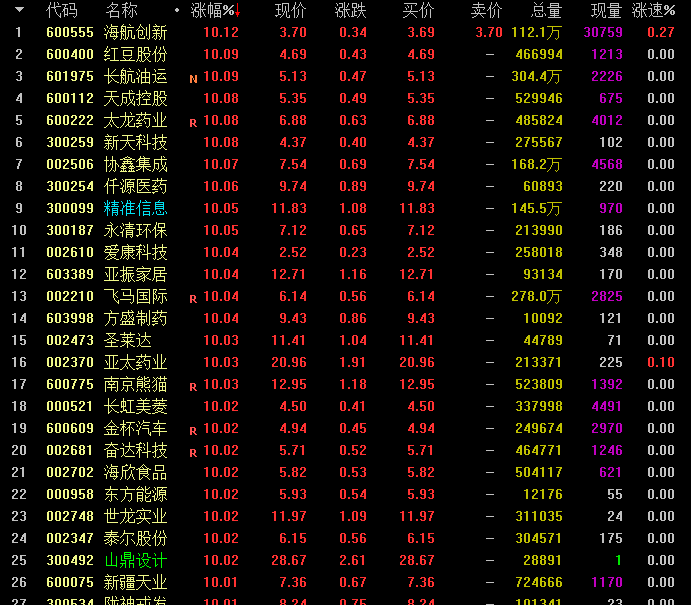The image size is (691, 605).
Task: Select stock 泰尔股份
Action: click(135, 538)
